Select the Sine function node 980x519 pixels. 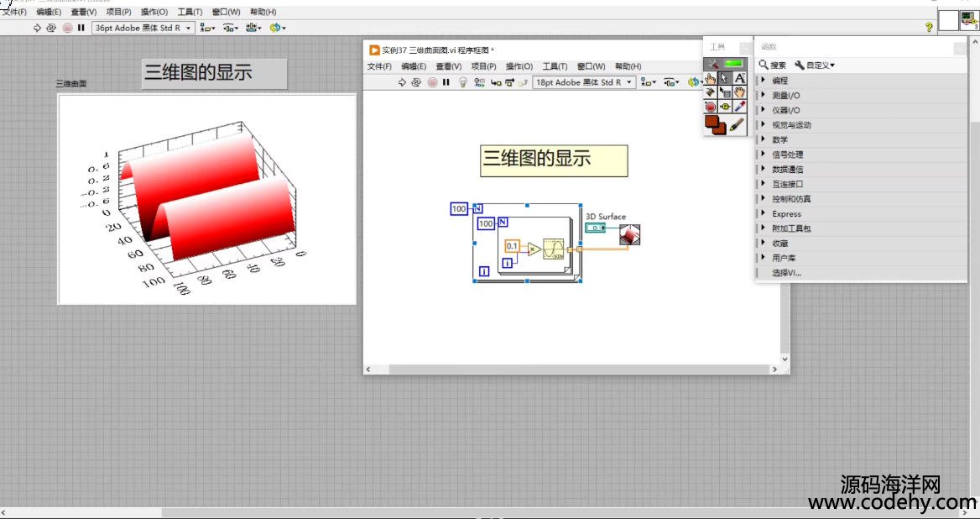(554, 249)
